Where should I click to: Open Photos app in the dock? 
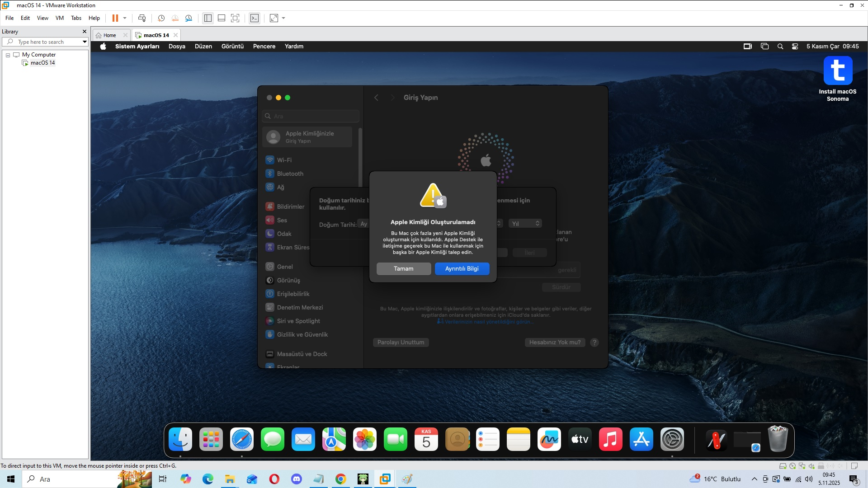365,439
